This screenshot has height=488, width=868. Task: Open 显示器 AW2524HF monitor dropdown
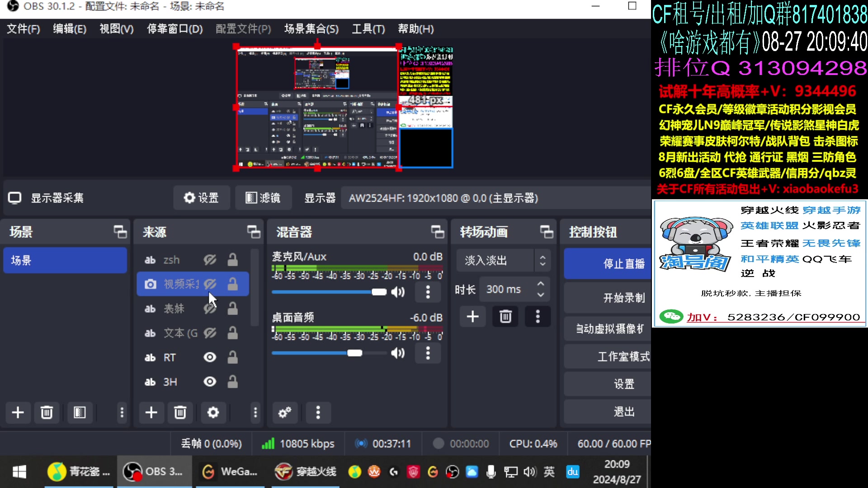496,198
